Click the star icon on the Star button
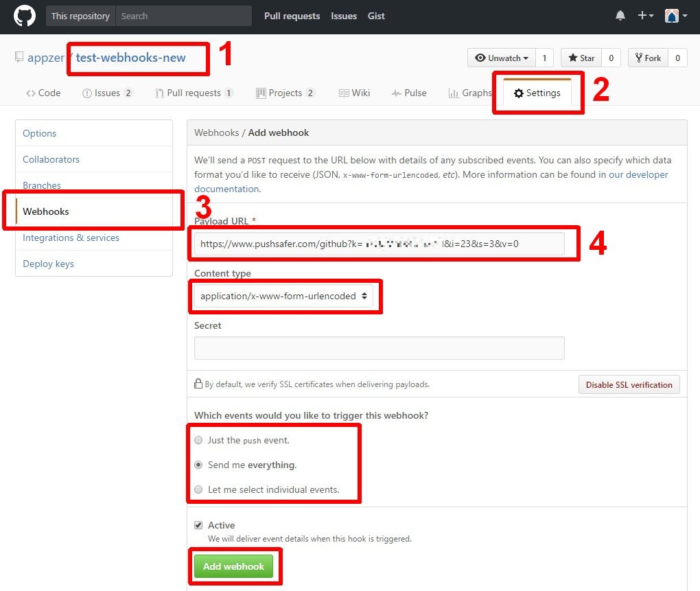The width and height of the screenshot is (700, 591). tap(573, 58)
